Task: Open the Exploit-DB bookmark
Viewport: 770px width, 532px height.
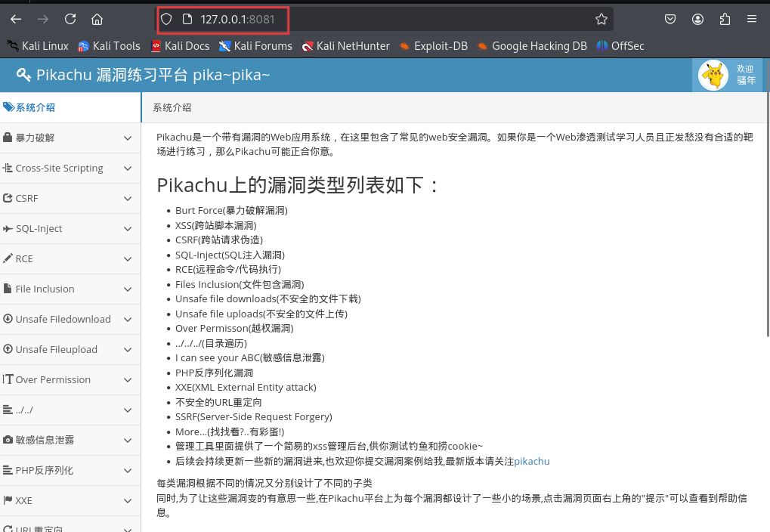Action: (x=433, y=46)
